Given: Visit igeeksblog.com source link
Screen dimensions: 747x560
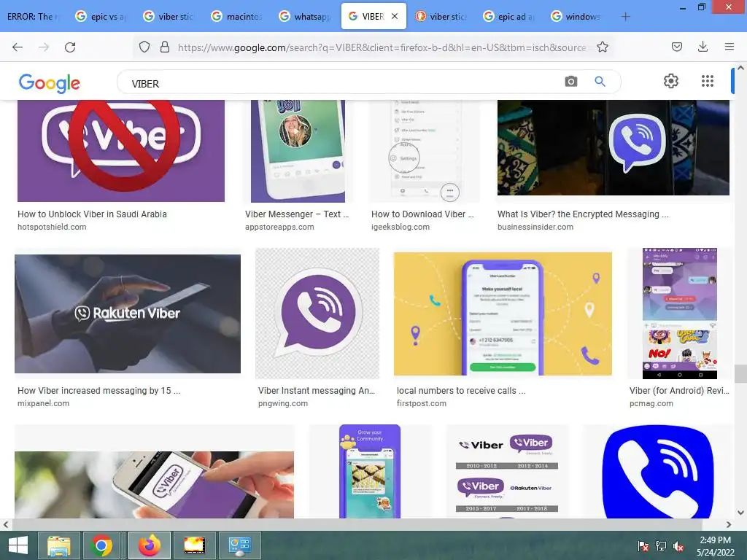Looking at the screenshot, I should 400,227.
